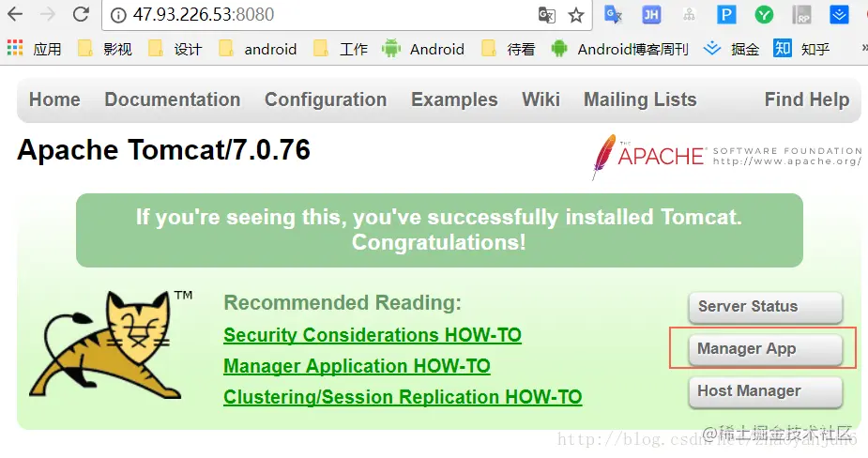Click the Server Status button
Image resolution: width=868 pixels, height=458 pixels.
tap(766, 307)
